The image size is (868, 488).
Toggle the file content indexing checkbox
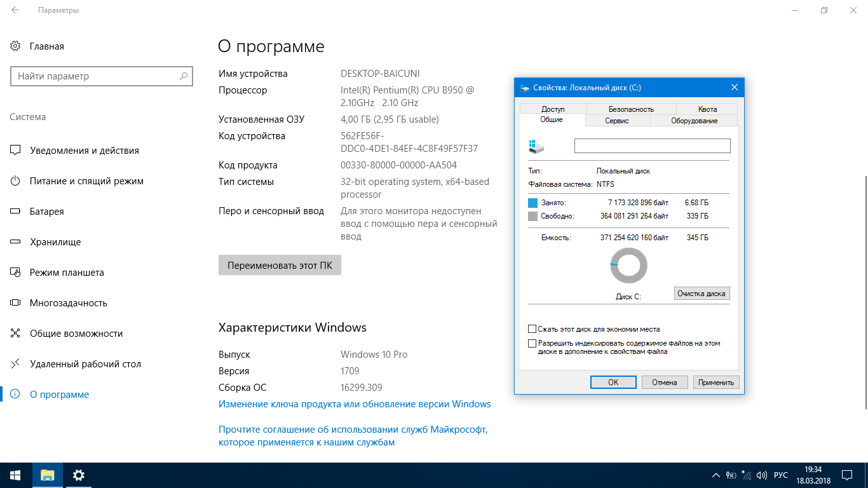[x=532, y=344]
